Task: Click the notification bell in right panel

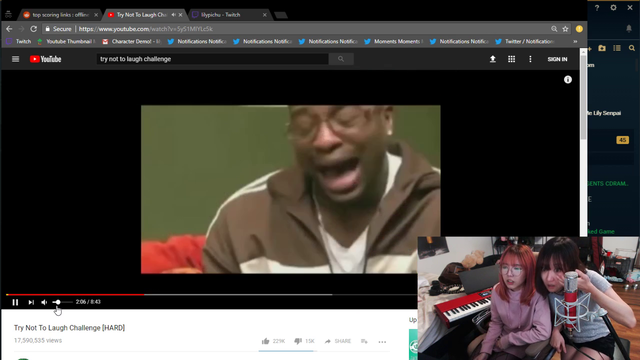Action: coord(629,28)
